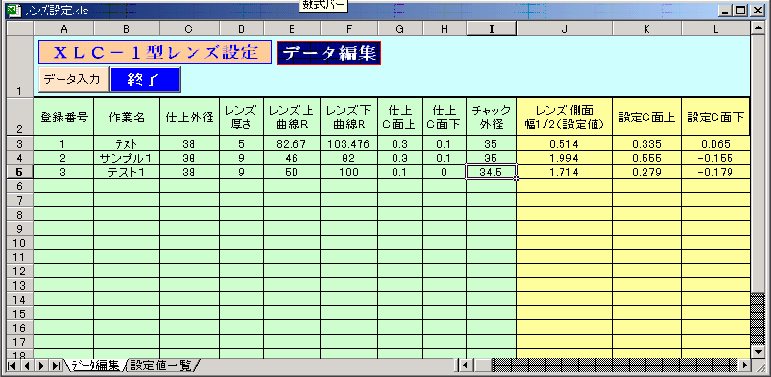The image size is (771, 377).
Task: Go to first sheet tab arrow
Action: pyautogui.click(x=12, y=366)
